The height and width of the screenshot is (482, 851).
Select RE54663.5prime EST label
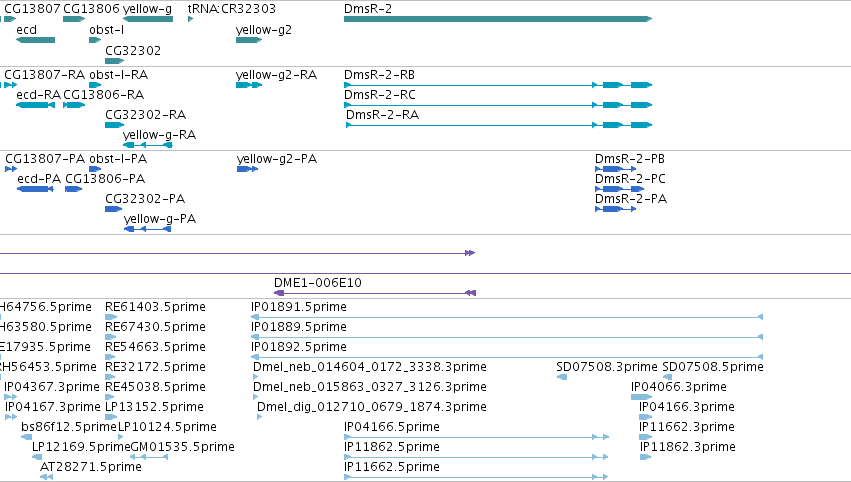[x=155, y=347]
